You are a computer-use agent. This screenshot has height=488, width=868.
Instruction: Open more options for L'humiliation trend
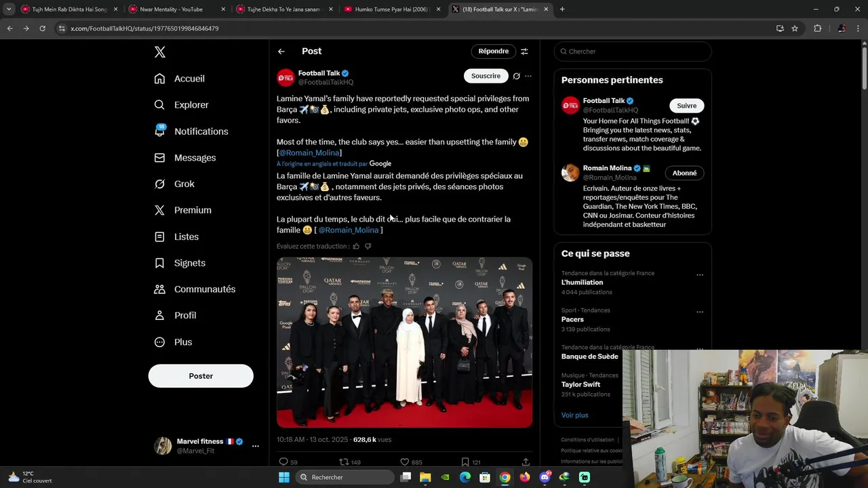(x=700, y=275)
